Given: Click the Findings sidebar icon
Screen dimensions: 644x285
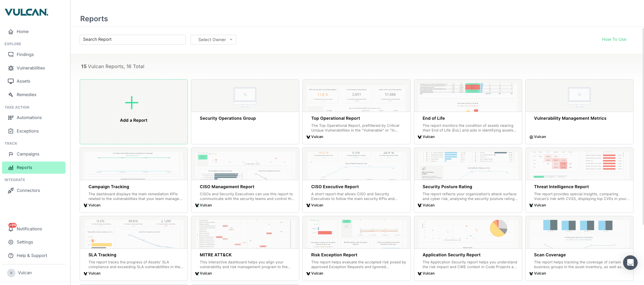Looking at the screenshot, I should (x=11, y=55).
